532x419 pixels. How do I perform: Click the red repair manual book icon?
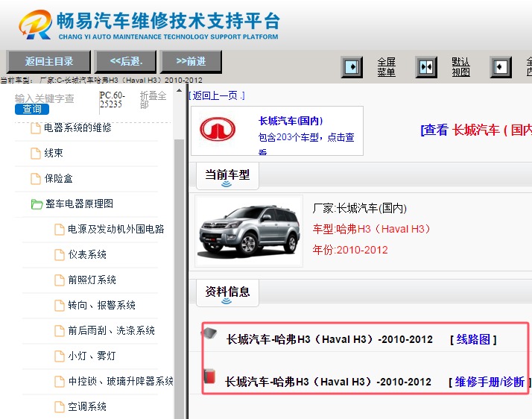click(209, 376)
